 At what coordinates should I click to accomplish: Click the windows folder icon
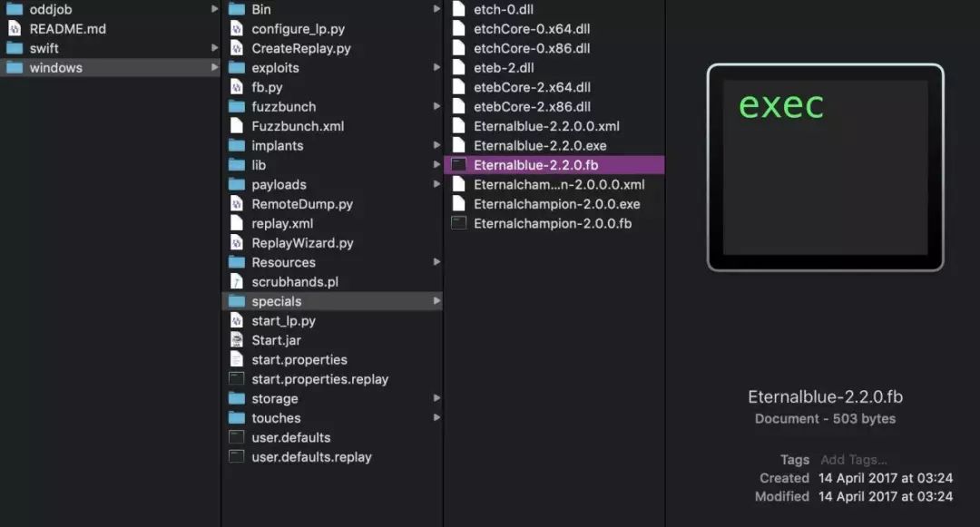coord(15,67)
